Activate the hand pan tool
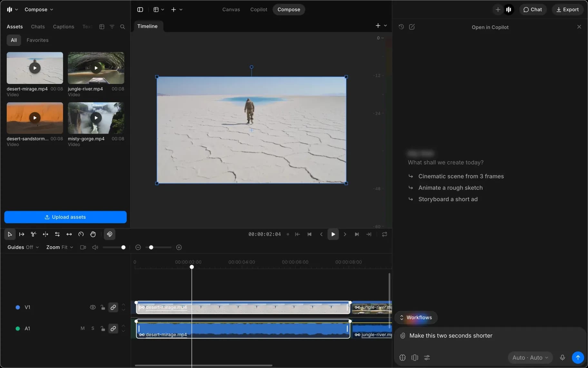The image size is (588, 368). [93, 234]
